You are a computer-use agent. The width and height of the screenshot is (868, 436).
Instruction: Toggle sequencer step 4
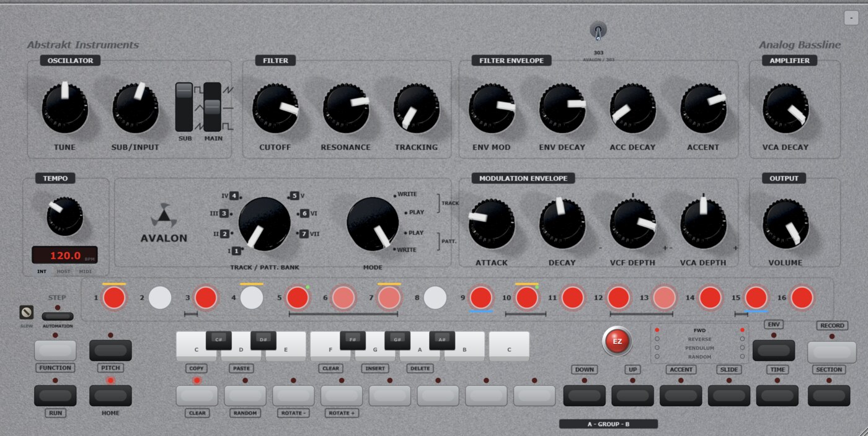coord(252,298)
